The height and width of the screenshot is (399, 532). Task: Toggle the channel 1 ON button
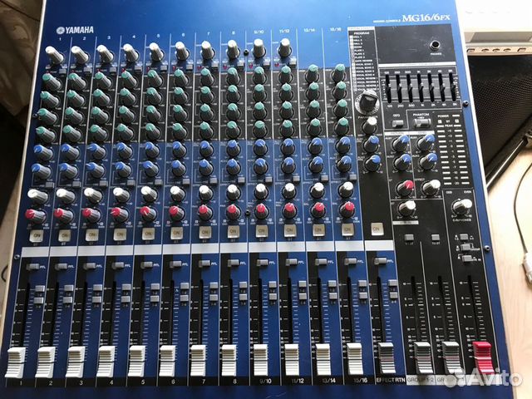(x=36, y=235)
